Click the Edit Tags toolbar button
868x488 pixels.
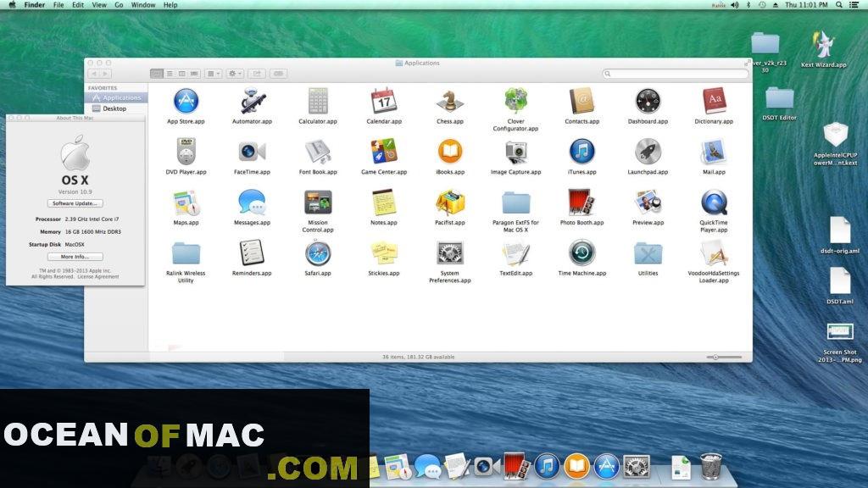coord(278,74)
